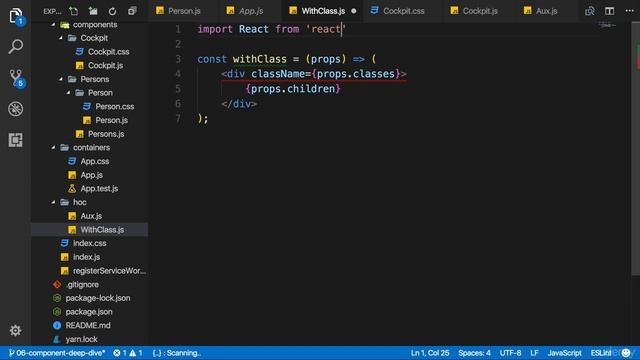640x360 pixels.
Task: Click line number 7 in the gutter
Action: [x=178, y=119]
